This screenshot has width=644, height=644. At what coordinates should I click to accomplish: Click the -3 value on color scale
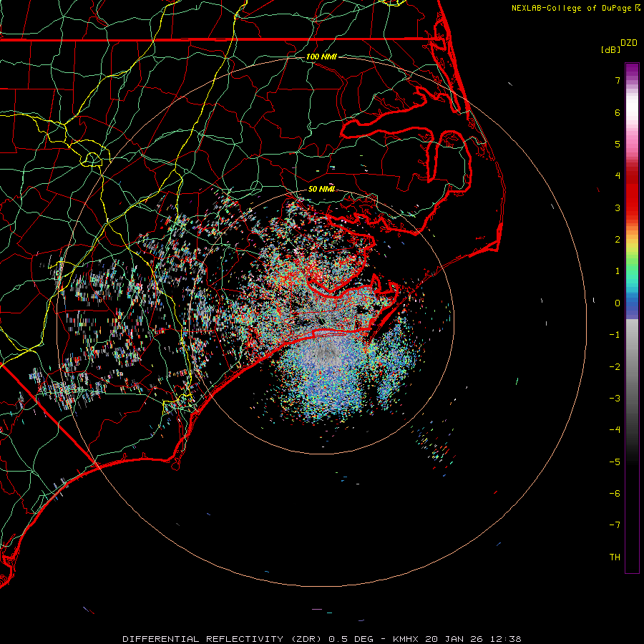(x=615, y=399)
